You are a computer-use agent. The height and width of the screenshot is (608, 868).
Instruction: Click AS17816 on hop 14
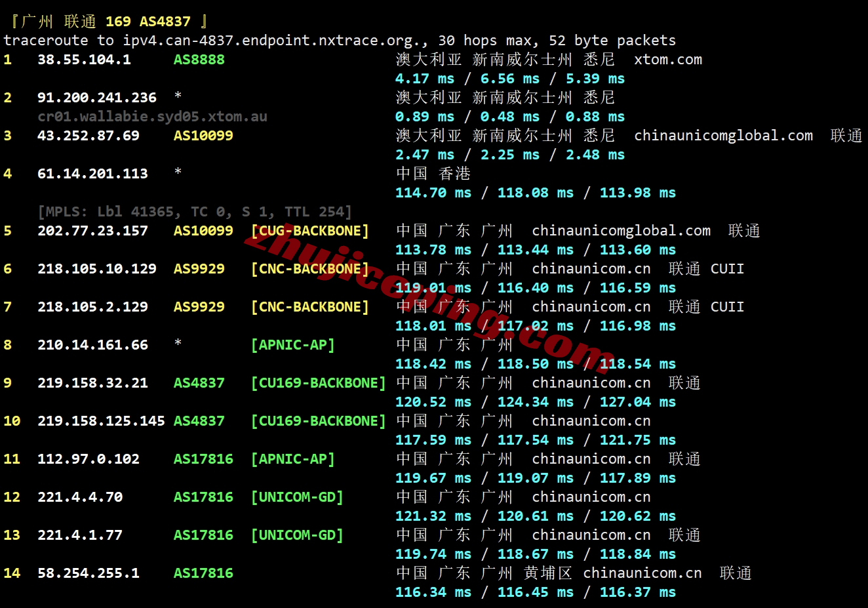pos(203,573)
